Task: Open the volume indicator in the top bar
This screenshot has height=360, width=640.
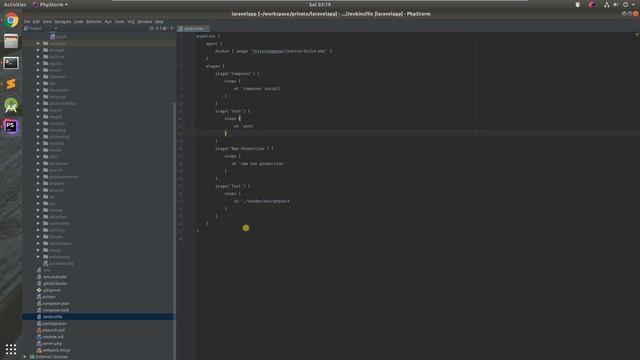Action: point(616,4)
